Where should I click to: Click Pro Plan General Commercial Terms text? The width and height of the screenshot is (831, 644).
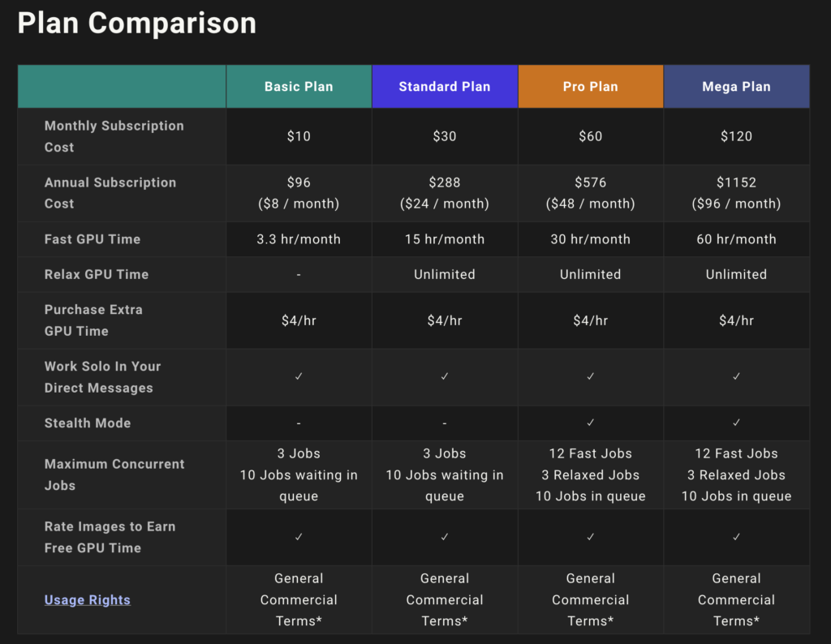[591, 600]
